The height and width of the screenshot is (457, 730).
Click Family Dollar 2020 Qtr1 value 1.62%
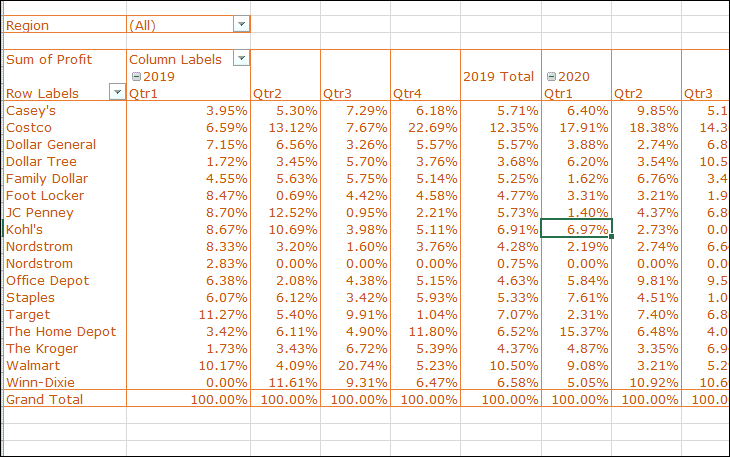tap(576, 179)
